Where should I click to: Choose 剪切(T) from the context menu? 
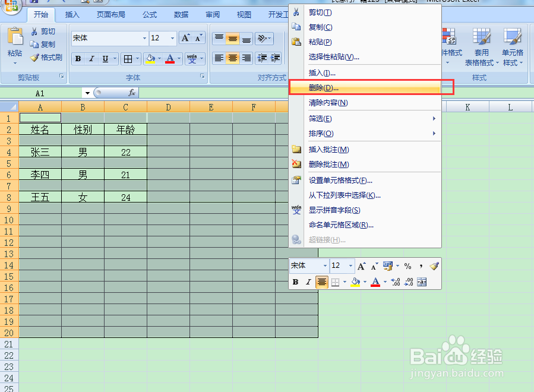click(x=365, y=12)
